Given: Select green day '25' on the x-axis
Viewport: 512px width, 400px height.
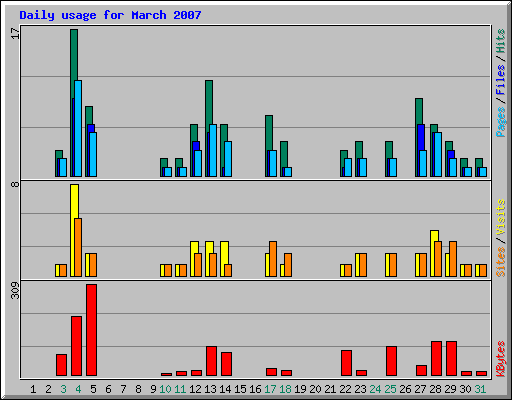Looking at the screenshot, I should click(390, 389).
